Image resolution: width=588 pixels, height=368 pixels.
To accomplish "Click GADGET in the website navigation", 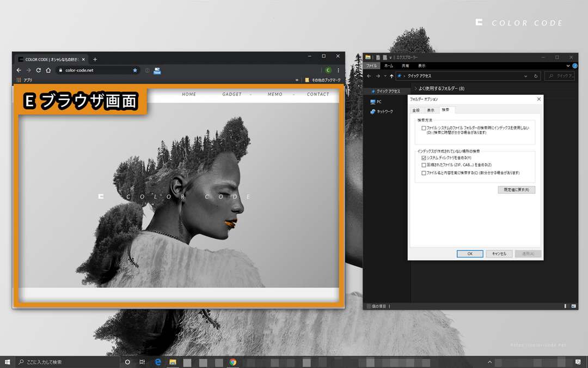I will tap(232, 94).
